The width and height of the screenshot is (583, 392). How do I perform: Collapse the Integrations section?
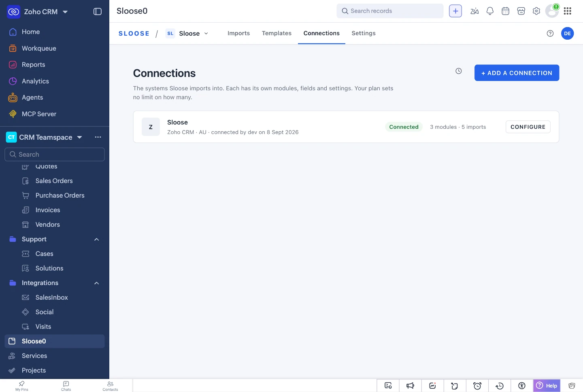point(96,283)
